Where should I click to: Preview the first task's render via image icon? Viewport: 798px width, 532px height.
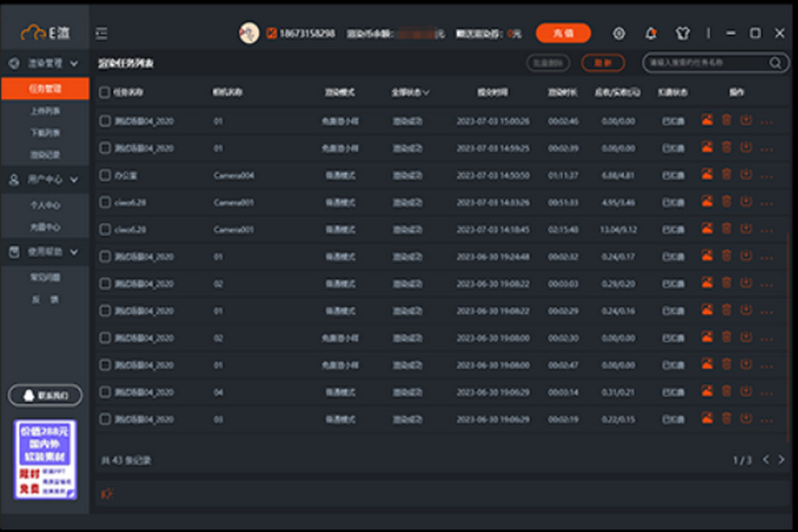pyautogui.click(x=706, y=120)
